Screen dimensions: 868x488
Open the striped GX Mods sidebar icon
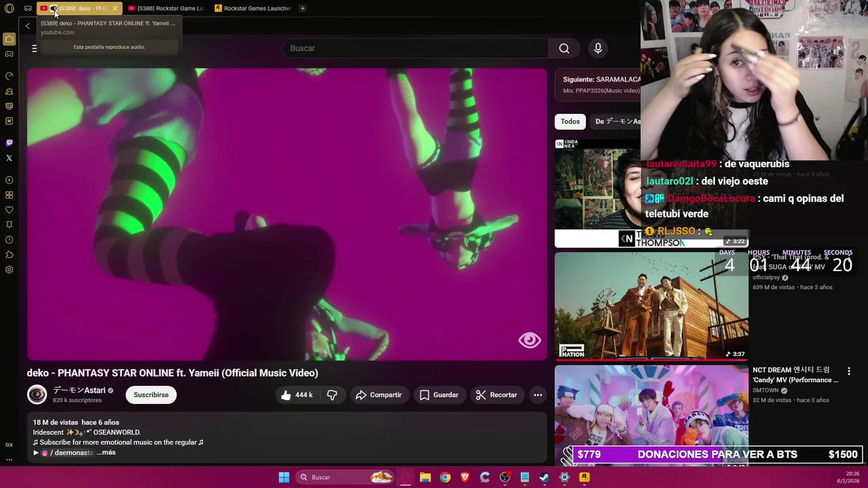[9, 106]
